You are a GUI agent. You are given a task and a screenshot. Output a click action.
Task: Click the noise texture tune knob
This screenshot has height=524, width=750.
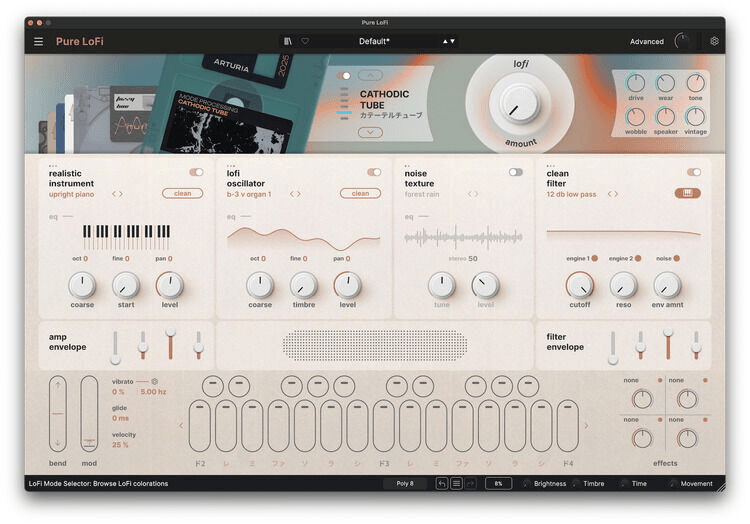(441, 285)
